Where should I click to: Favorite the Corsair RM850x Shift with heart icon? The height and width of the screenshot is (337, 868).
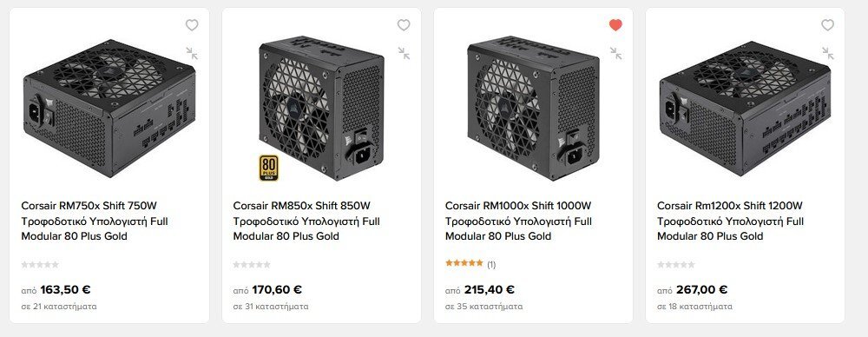tap(404, 25)
